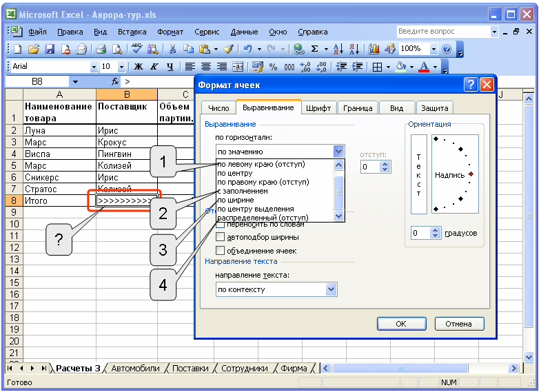Click the AutoSum sigma icon
This screenshot has height=392, width=541.
point(314,50)
